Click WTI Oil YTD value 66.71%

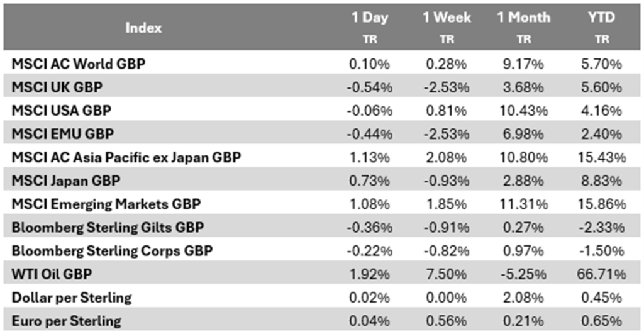[x=601, y=274]
